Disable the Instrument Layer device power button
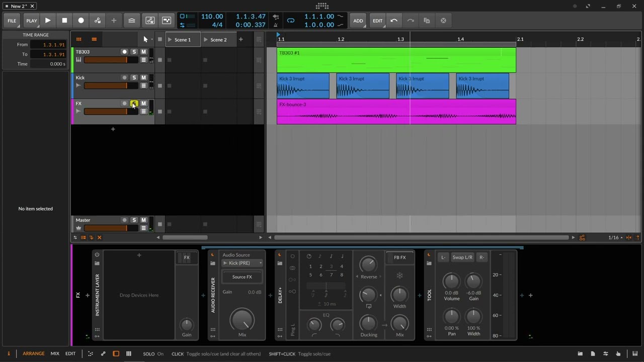Screen dimensions: 644x362 [97, 254]
